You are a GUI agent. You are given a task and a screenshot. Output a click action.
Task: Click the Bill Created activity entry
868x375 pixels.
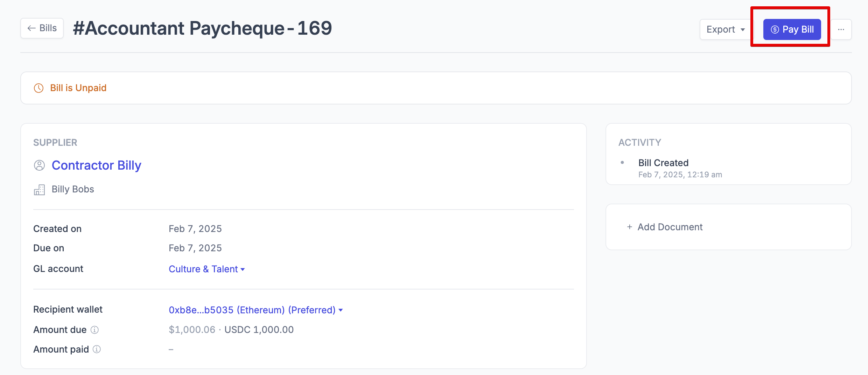[x=663, y=163]
